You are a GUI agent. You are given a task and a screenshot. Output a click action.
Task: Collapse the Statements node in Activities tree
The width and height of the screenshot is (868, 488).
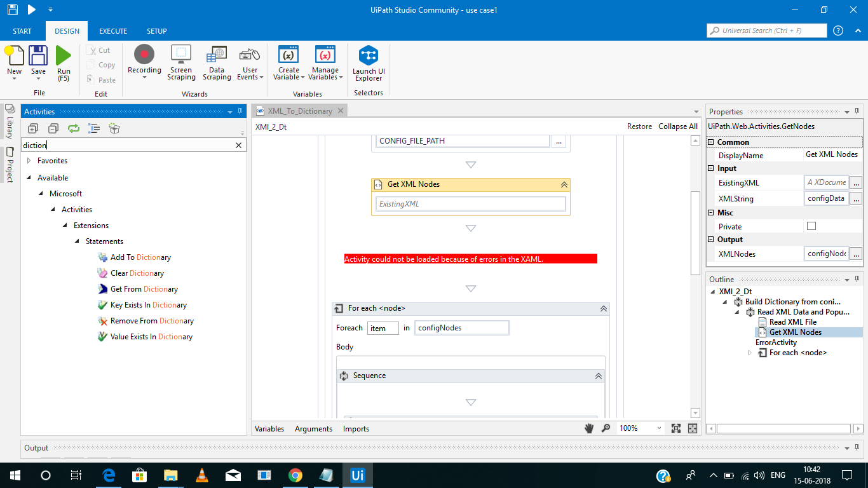[x=78, y=241]
